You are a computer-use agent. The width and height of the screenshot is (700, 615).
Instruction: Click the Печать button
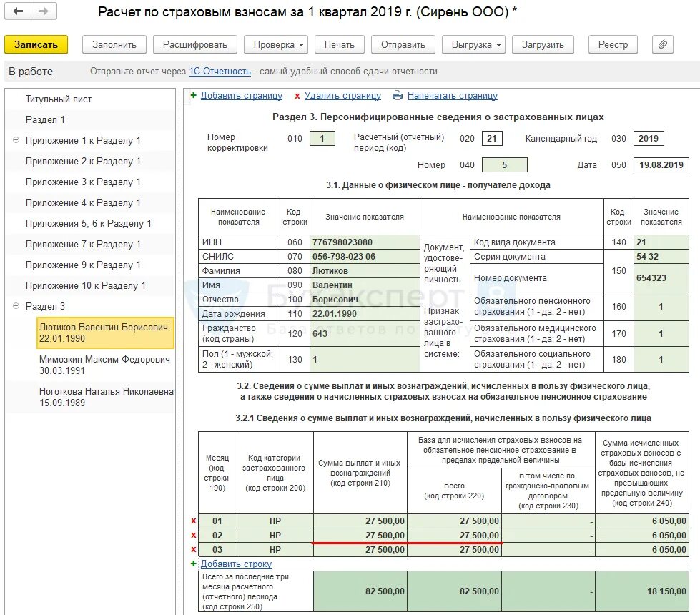340,44
